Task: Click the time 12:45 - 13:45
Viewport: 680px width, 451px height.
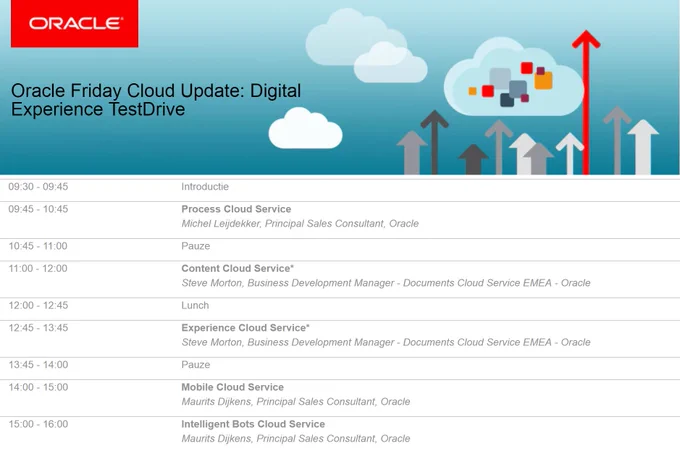Action: 38,328
